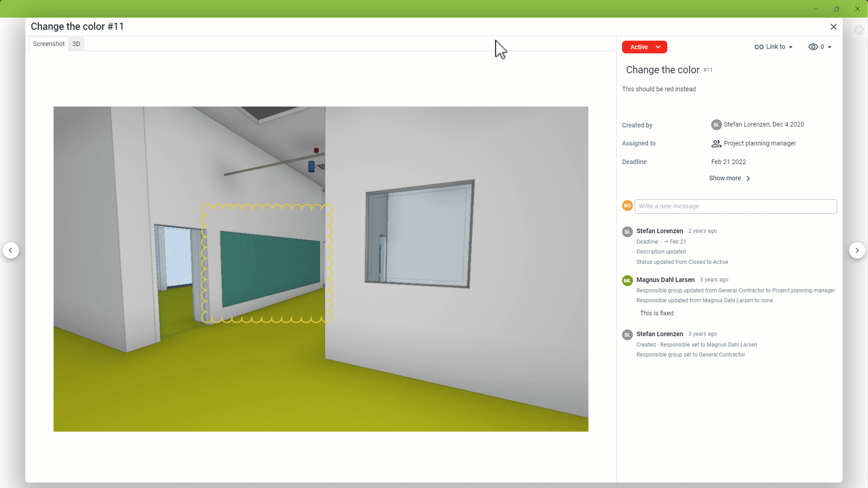Open watchers count dropdown arrow
This screenshot has width=868, height=488.
coord(830,47)
